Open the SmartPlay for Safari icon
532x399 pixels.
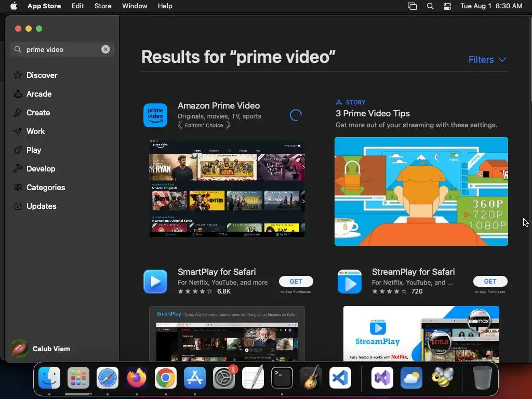155,282
